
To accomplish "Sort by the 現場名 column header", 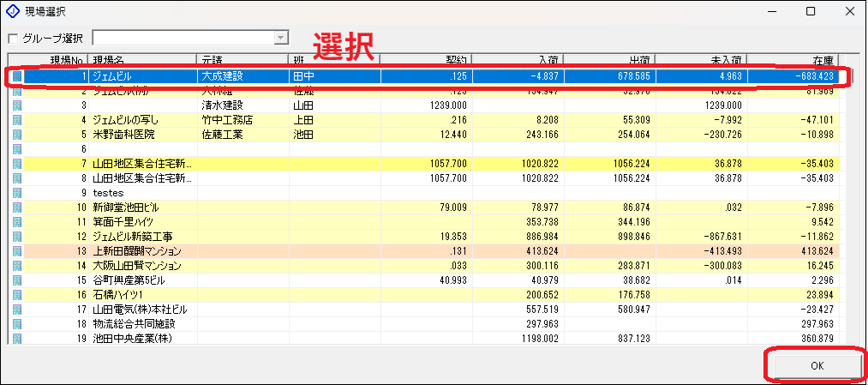I will tap(141, 60).
